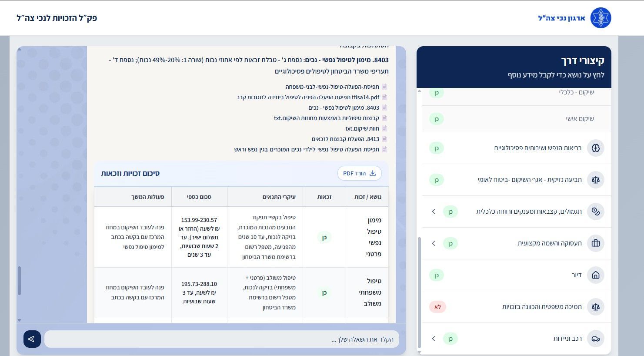Expand the רכב וניידות submenu
This screenshot has height=356, width=644.
tap(434, 339)
